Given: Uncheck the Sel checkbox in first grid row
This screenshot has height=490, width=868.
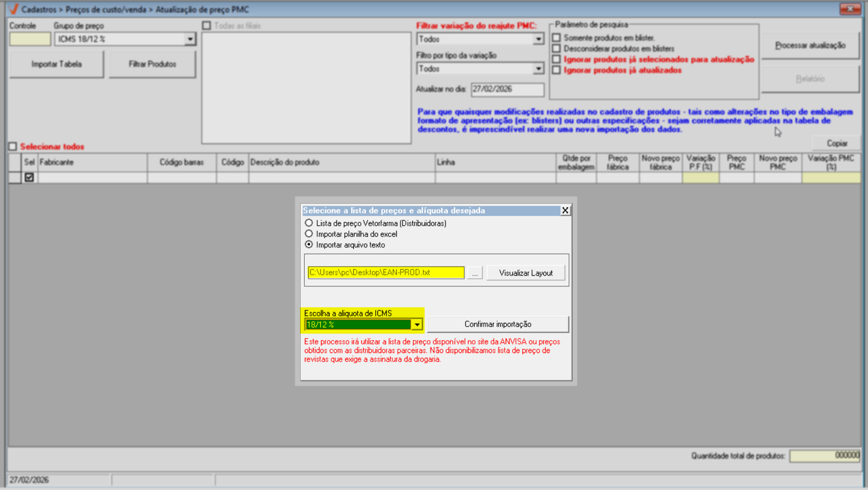Looking at the screenshot, I should tap(29, 177).
